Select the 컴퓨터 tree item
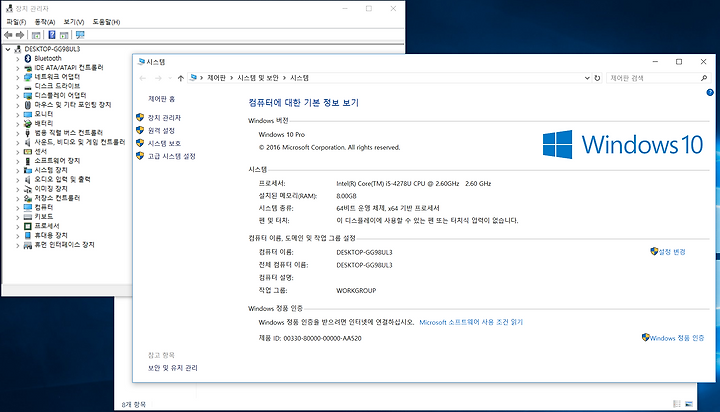The image size is (720, 412). pos(44,207)
